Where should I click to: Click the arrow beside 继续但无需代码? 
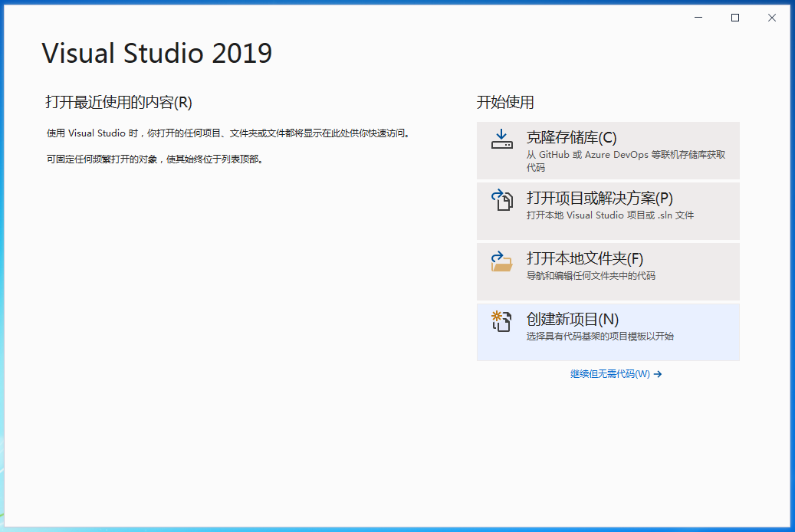(x=658, y=374)
